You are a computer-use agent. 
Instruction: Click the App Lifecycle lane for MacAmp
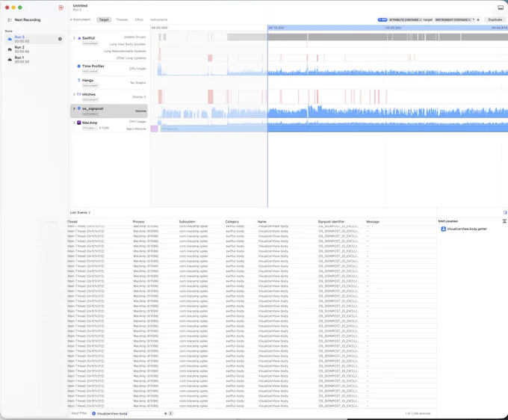329,129
